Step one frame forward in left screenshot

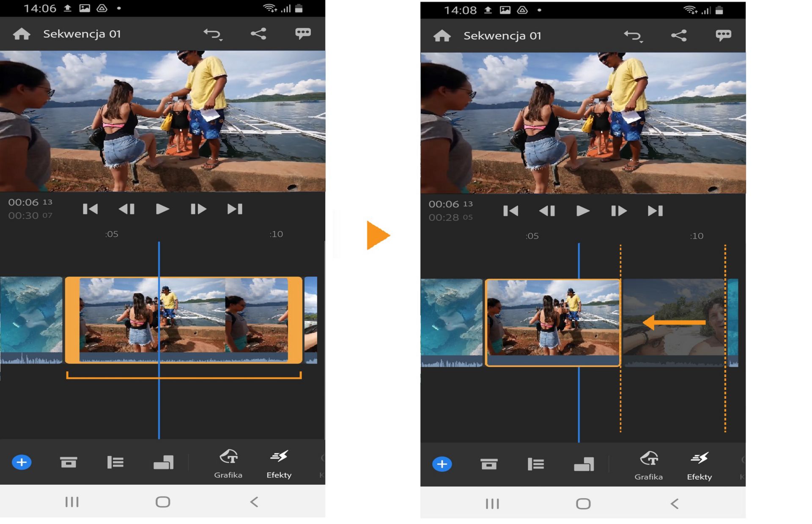[198, 209]
